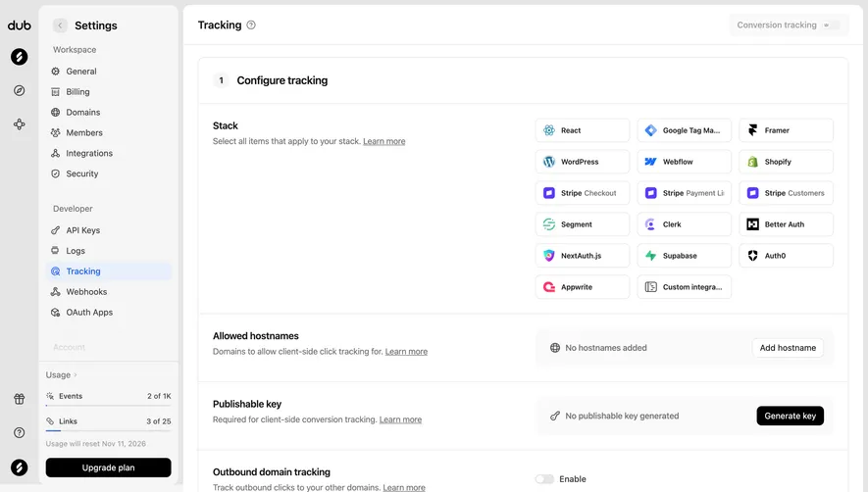Open Webhooks under Developer
Screen dimensions: 868x492
109,292
